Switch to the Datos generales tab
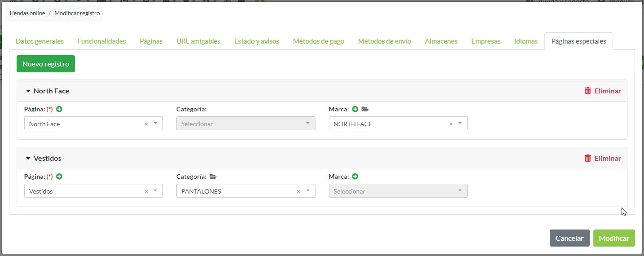The height and width of the screenshot is (256, 644). click(39, 41)
